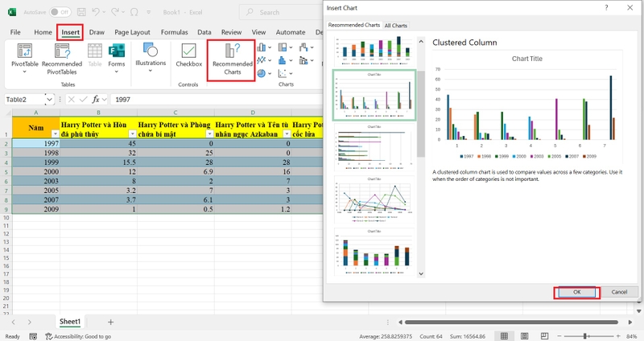Screen dimensions: 644x341
Task: Insert a Column or Bar chart
Action: click(264, 47)
